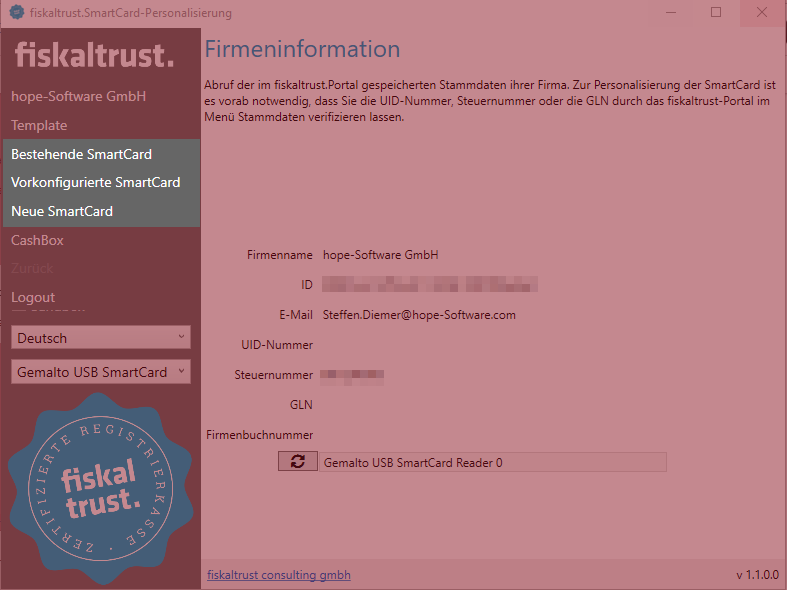Screen dimensions: 787x590
Task: Click the fiskaltrust app icon in title bar
Action: click(x=17, y=13)
